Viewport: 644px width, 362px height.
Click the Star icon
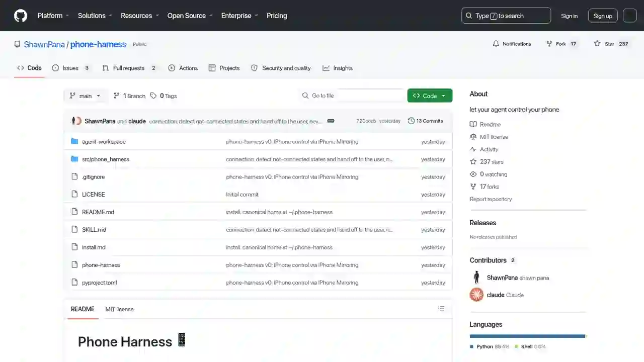pos(597,44)
